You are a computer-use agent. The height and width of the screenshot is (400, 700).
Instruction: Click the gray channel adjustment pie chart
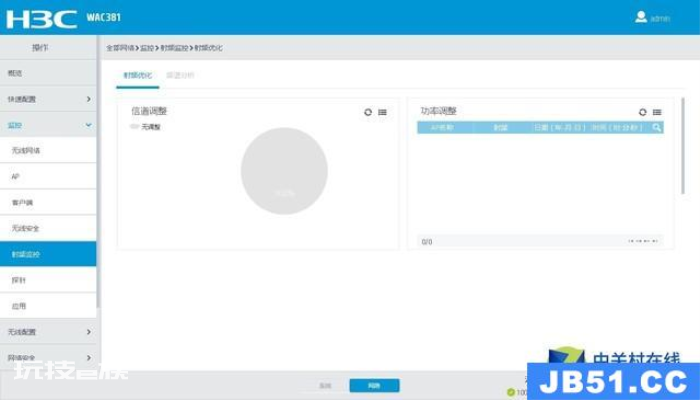[284, 171]
